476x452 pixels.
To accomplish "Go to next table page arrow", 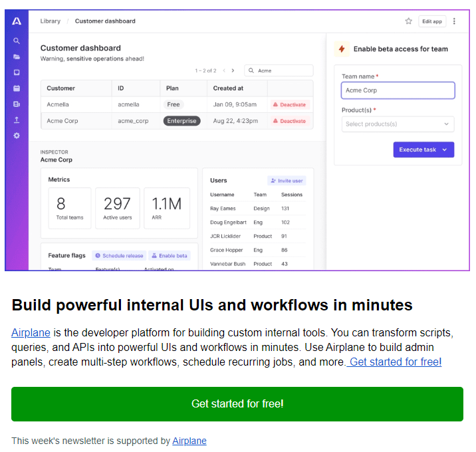I will (x=233, y=70).
